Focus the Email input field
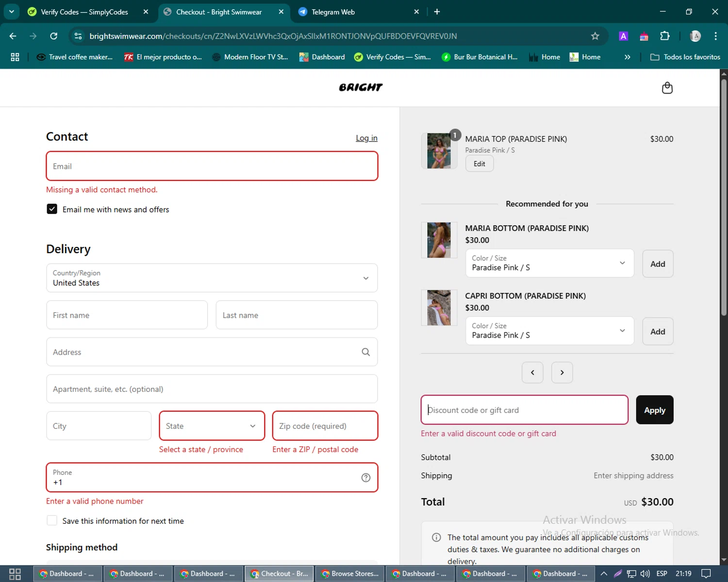This screenshot has height=582, width=728. [212, 166]
